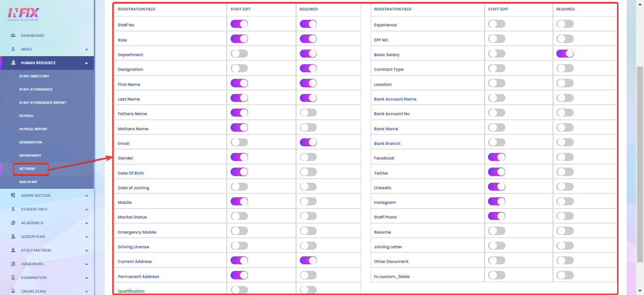
Task: Click the 'EPF NO' field label
Action: pyautogui.click(x=381, y=40)
